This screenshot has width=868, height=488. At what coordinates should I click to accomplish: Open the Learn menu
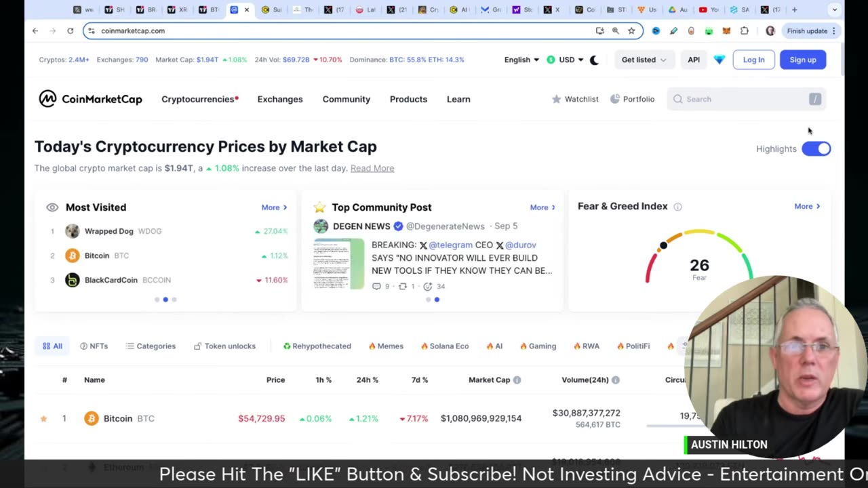point(458,99)
